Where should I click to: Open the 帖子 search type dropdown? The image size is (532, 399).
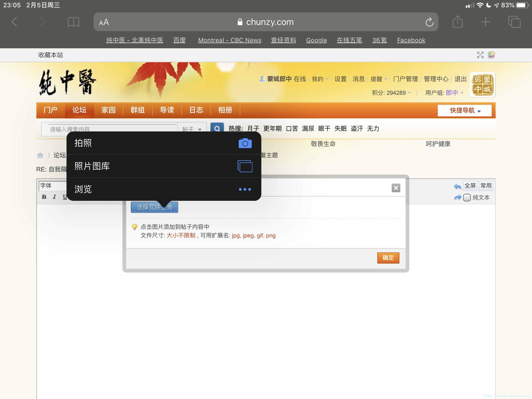(192, 129)
